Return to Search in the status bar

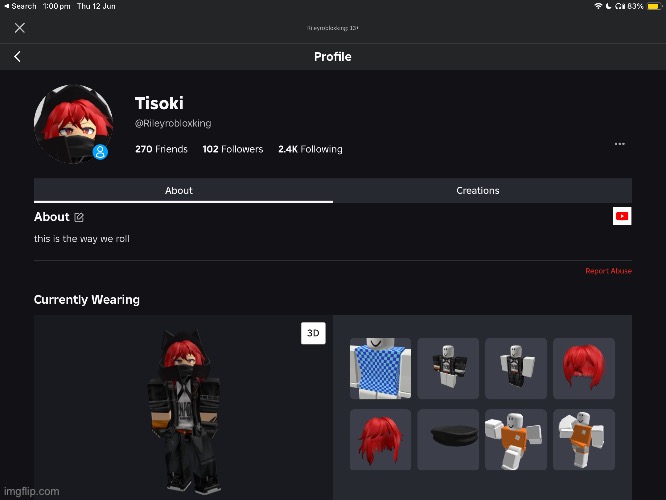[20, 6]
